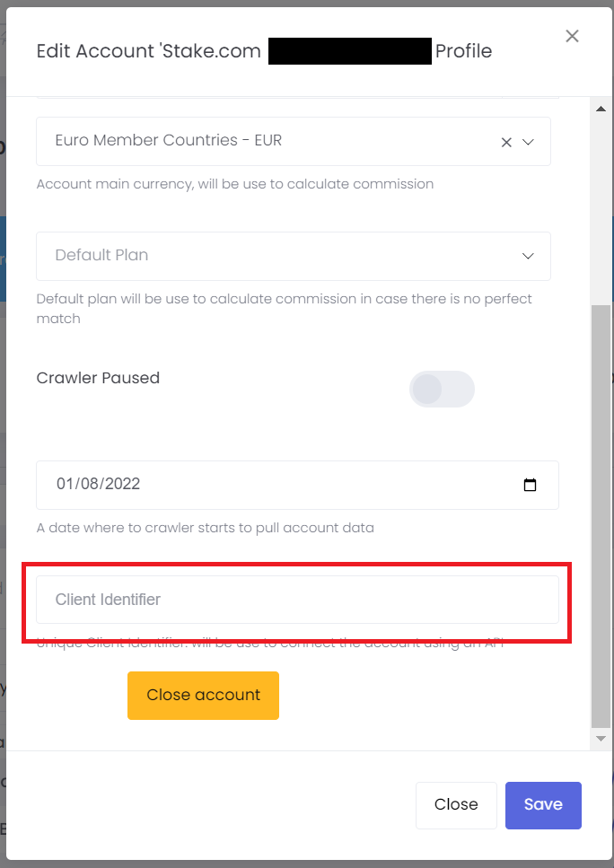Click the chevron arrow of the currency dropdown
This screenshot has height=868, width=614.
pos(528,142)
